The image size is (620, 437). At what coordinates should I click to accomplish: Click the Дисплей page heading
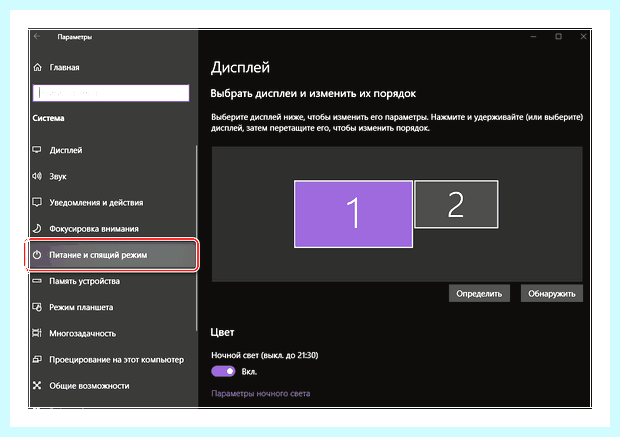[240, 68]
